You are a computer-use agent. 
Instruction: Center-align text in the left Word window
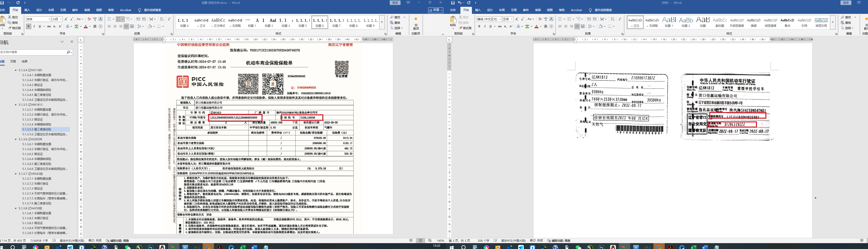coord(115,26)
